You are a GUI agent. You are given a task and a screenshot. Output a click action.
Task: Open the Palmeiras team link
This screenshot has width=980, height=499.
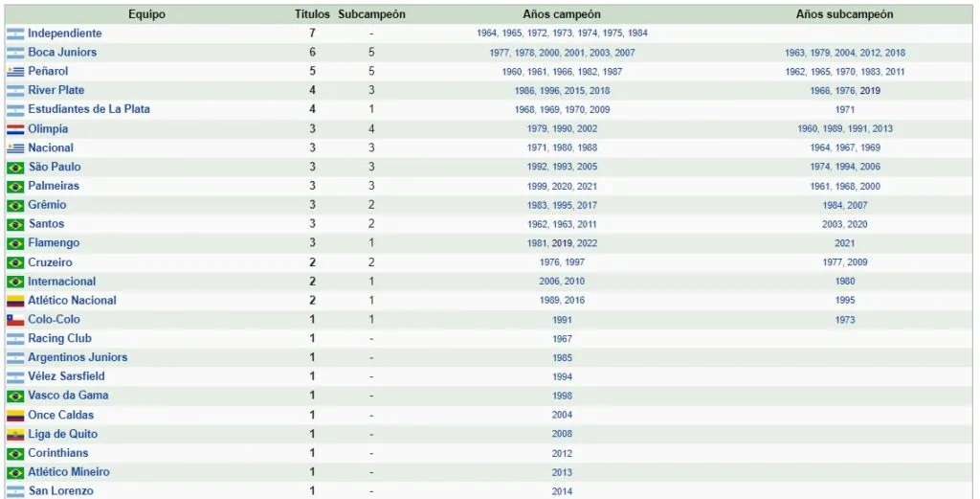point(54,186)
